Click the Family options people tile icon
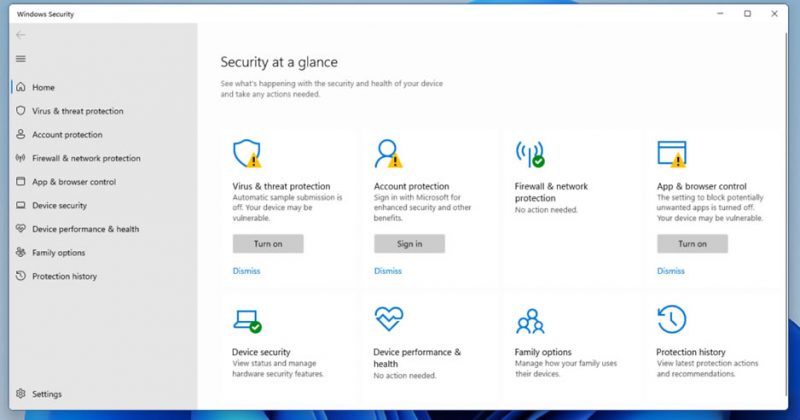Image resolution: width=800 pixels, height=420 pixels. point(530,321)
